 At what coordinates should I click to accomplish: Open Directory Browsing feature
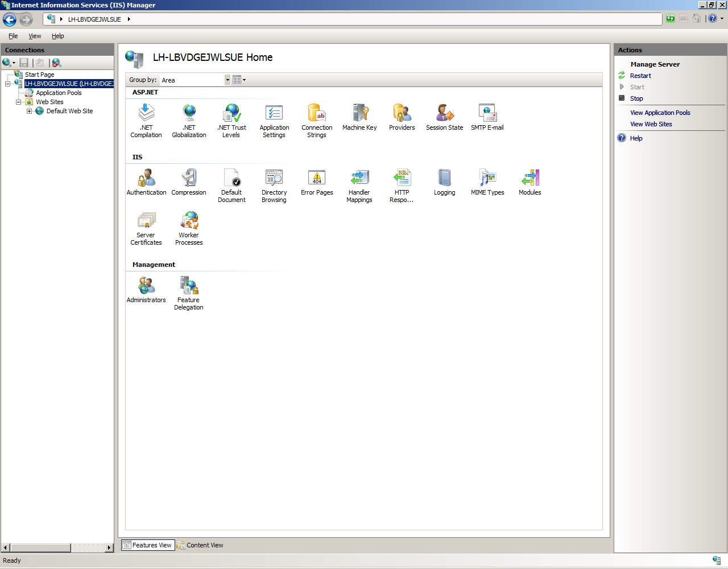click(x=274, y=185)
